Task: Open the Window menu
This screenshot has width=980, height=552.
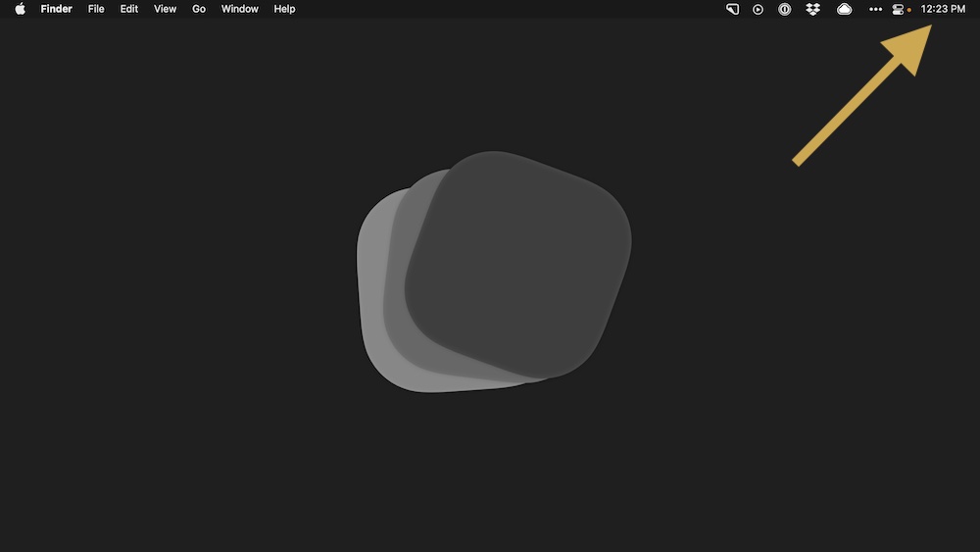Action: tap(239, 9)
